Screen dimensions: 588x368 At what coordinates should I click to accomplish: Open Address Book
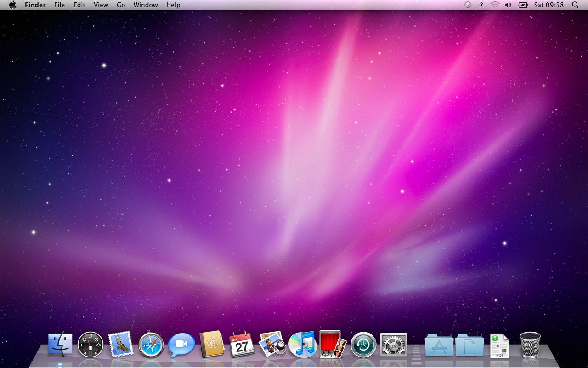[211, 345]
